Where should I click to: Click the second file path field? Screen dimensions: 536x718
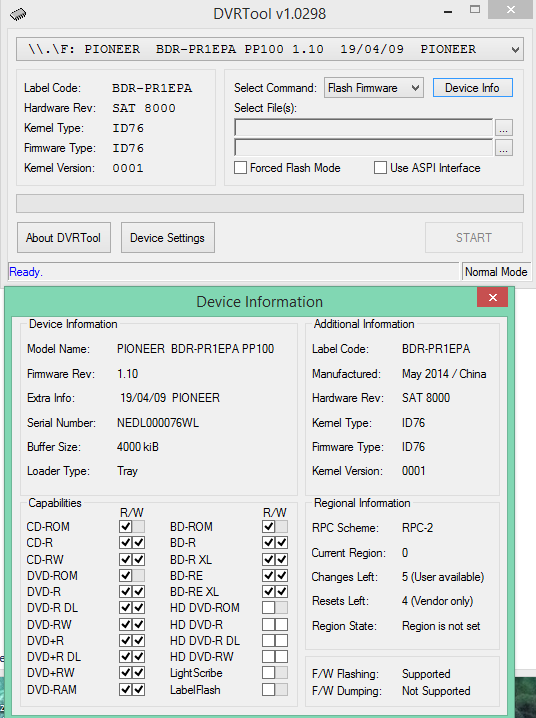click(363, 147)
